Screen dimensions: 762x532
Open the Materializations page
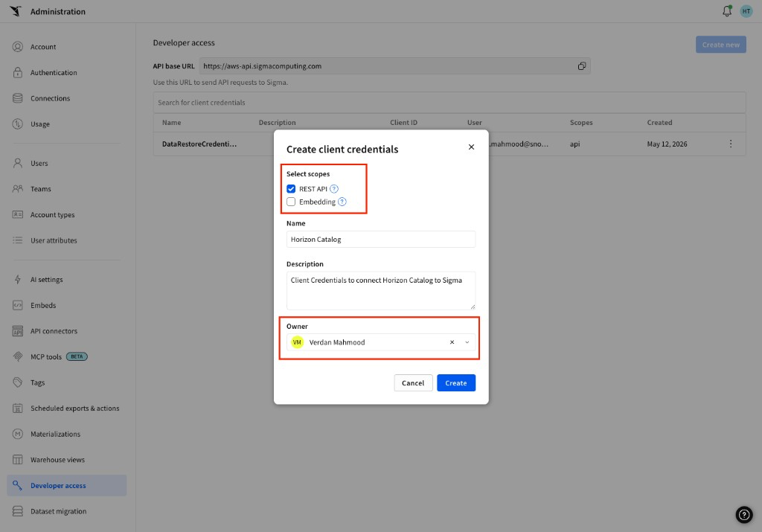point(55,434)
